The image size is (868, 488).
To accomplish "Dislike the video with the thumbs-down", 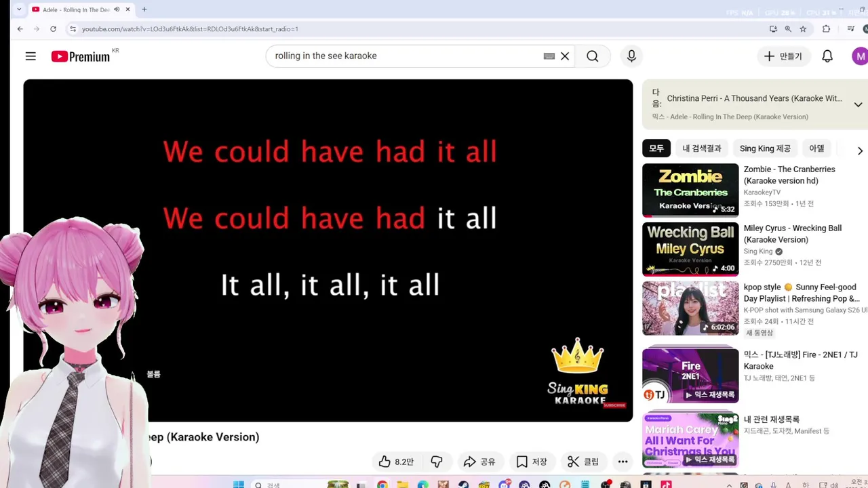I will (x=437, y=462).
